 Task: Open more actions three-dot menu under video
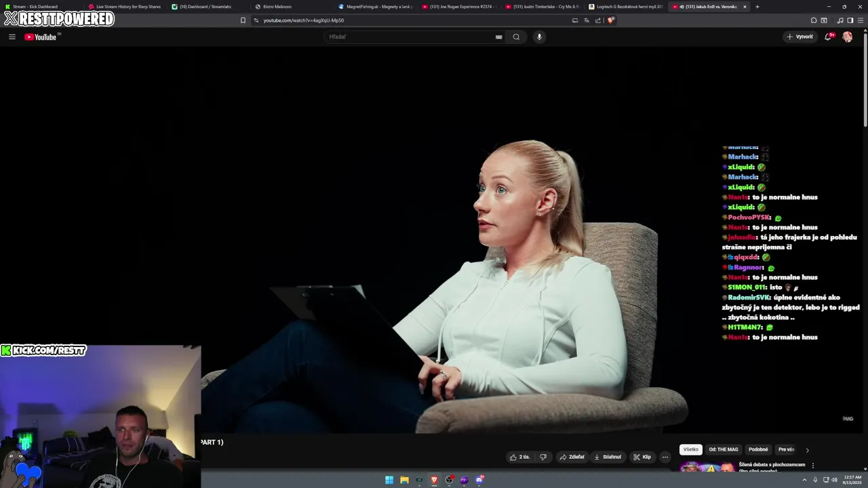pyautogui.click(x=665, y=457)
